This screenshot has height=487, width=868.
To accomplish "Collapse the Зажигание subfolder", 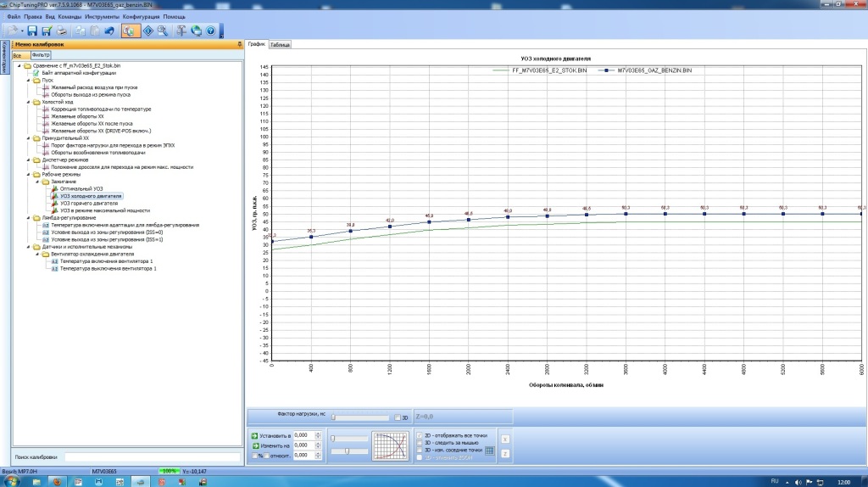I will tap(37, 182).
